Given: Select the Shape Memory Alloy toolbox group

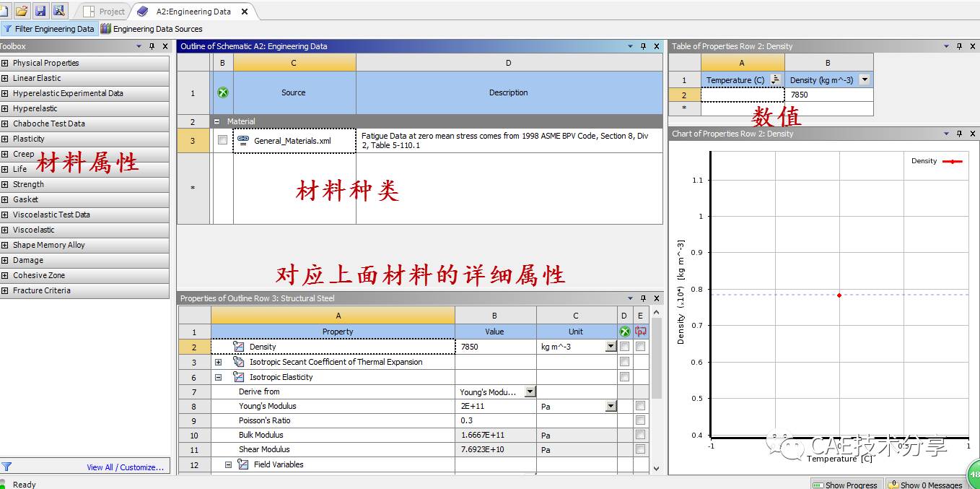Looking at the screenshot, I should [84, 245].
